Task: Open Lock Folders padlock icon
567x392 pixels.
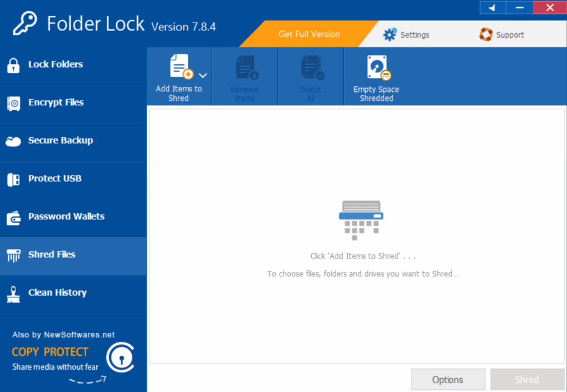Action: [13, 65]
